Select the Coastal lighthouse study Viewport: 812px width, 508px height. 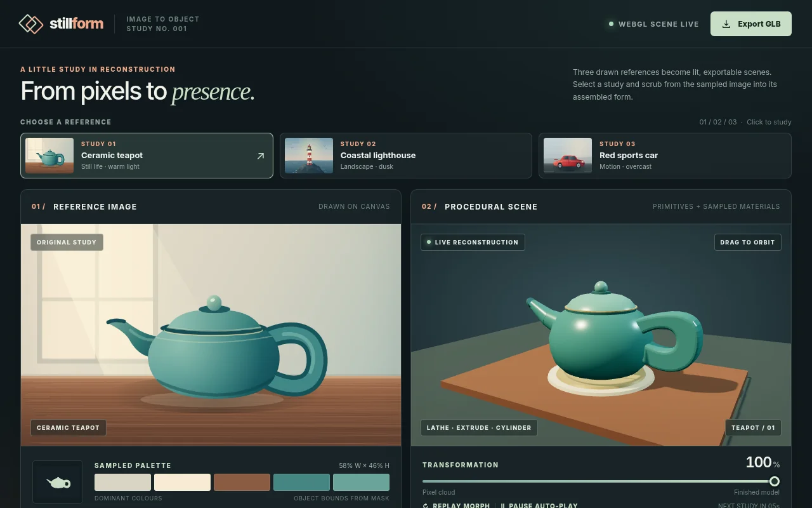(406, 156)
